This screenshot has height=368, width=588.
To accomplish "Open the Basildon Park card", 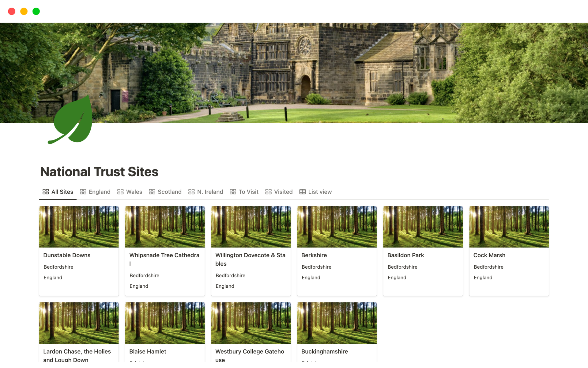I will (x=405, y=255).
